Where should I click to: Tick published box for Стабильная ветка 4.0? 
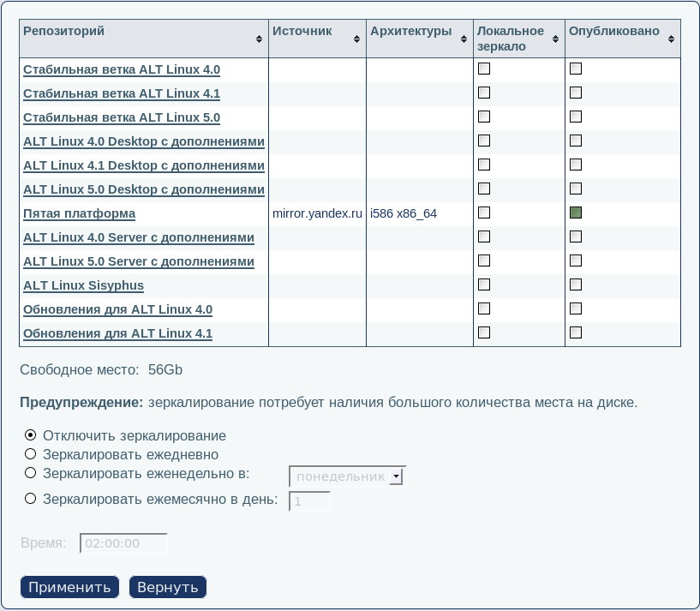click(576, 69)
